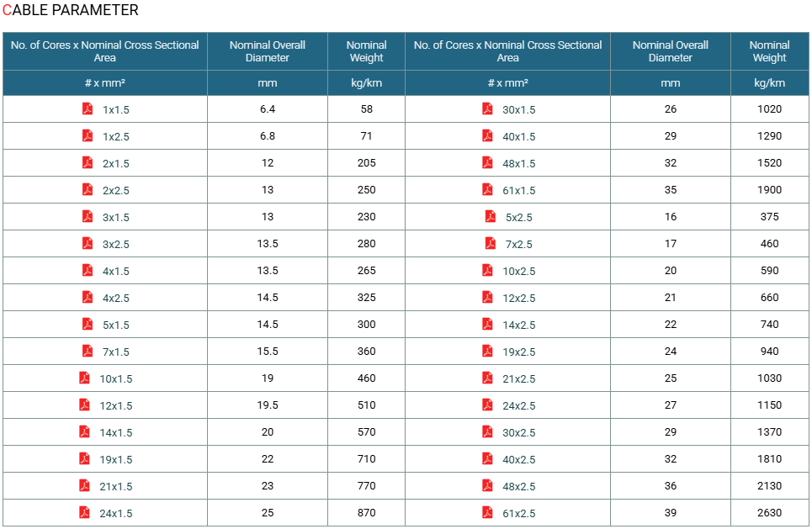Click the PDF icon for 2x2.5
This screenshot has width=812, height=529.
88,189
